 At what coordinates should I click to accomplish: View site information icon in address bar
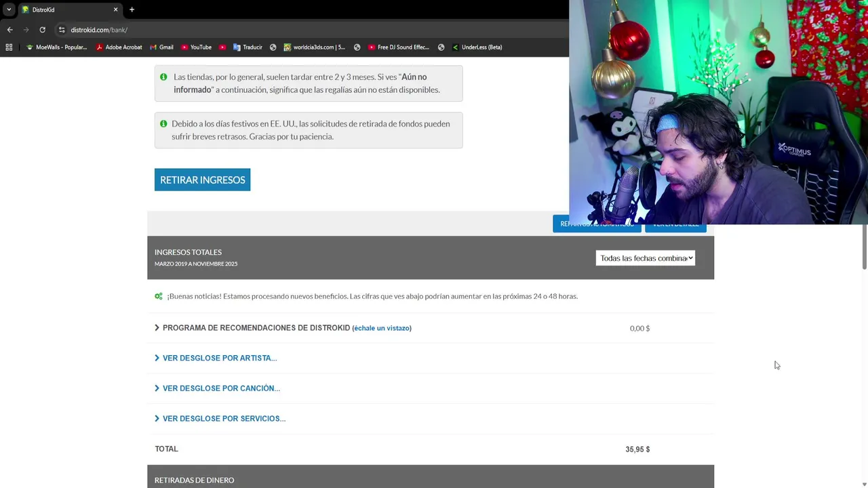pyautogui.click(x=62, y=30)
